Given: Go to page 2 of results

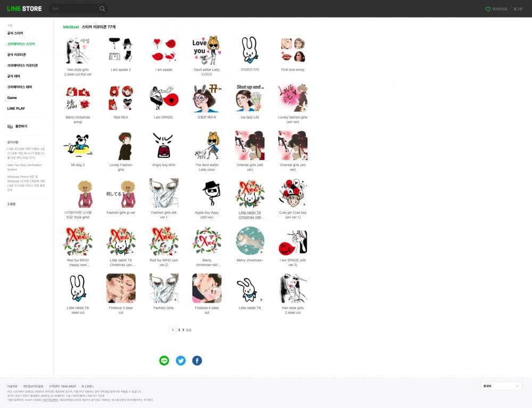Looking at the screenshot, I should click(x=179, y=330).
